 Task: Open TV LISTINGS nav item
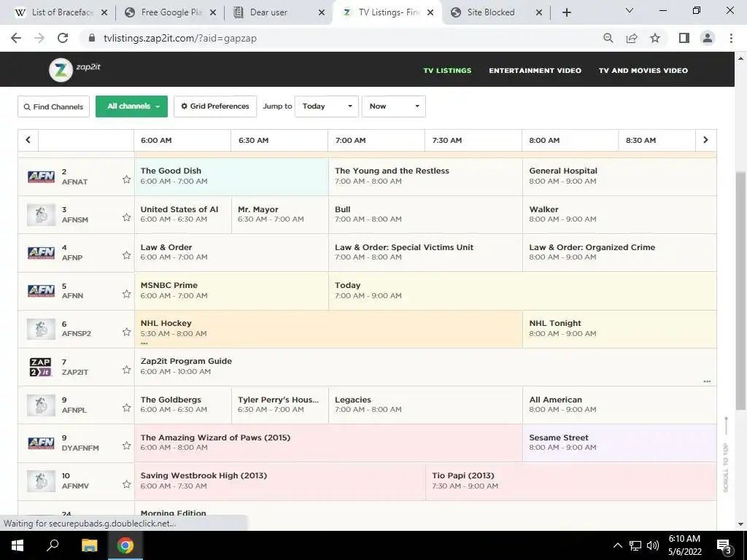tap(447, 71)
